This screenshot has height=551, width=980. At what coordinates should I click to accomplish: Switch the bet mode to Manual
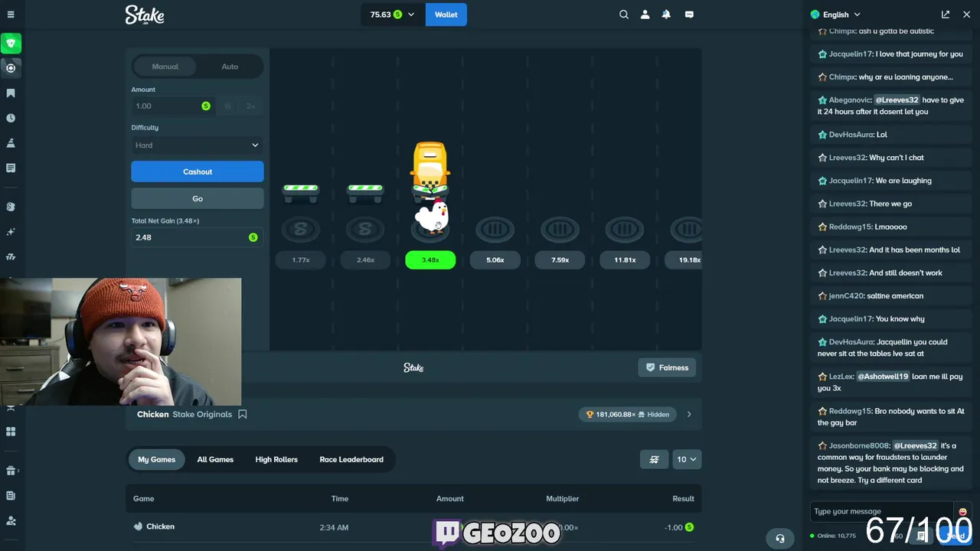click(165, 67)
